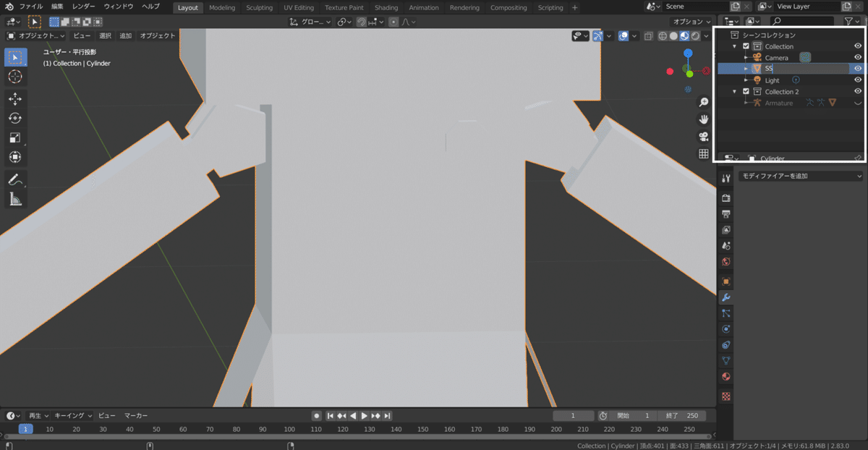Open the Render properties tab
The height and width of the screenshot is (450, 868).
[726, 198]
